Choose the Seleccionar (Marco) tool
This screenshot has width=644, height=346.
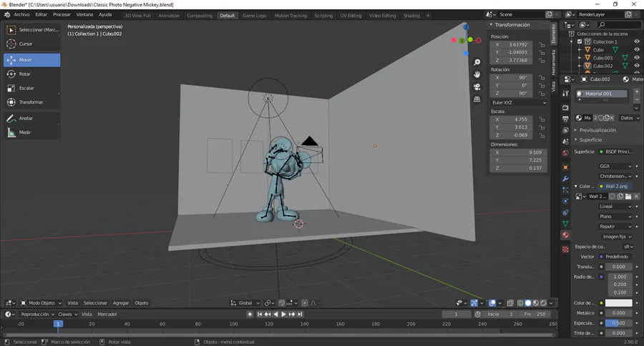coord(32,30)
